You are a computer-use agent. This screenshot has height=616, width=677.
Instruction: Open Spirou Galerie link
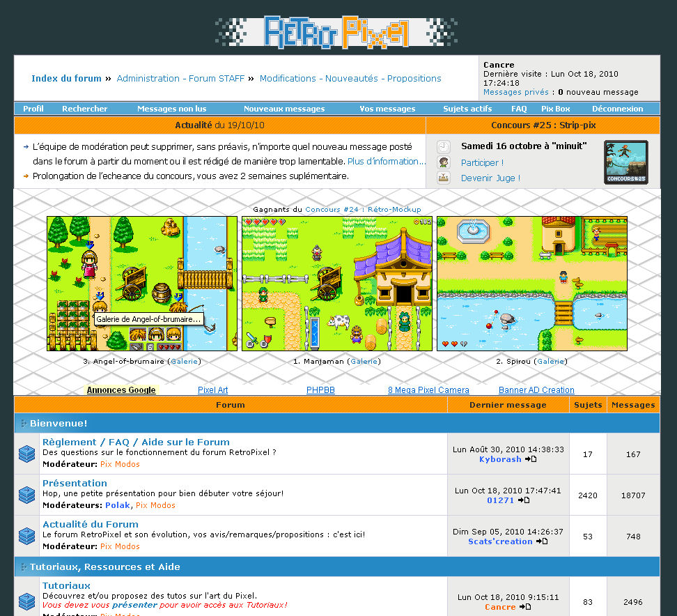[550, 362]
